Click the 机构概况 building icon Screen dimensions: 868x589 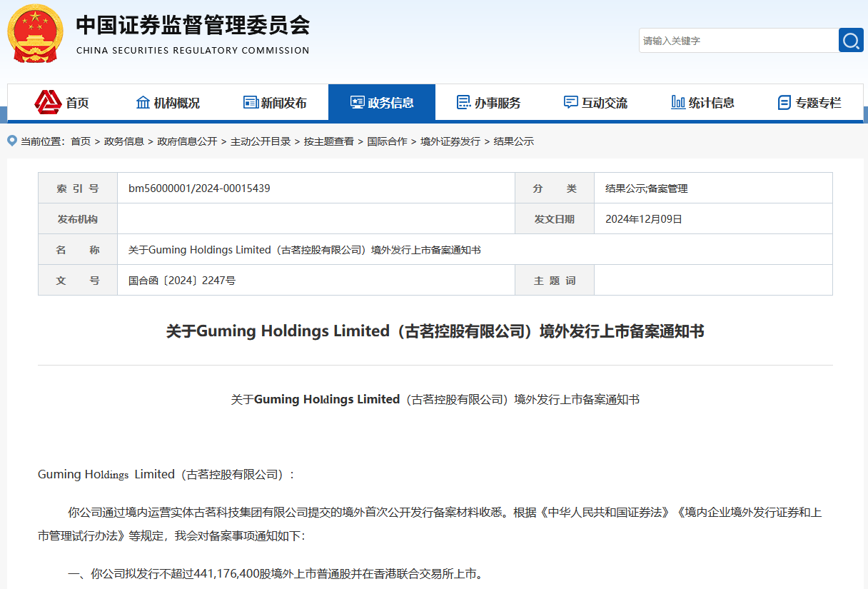(x=143, y=103)
